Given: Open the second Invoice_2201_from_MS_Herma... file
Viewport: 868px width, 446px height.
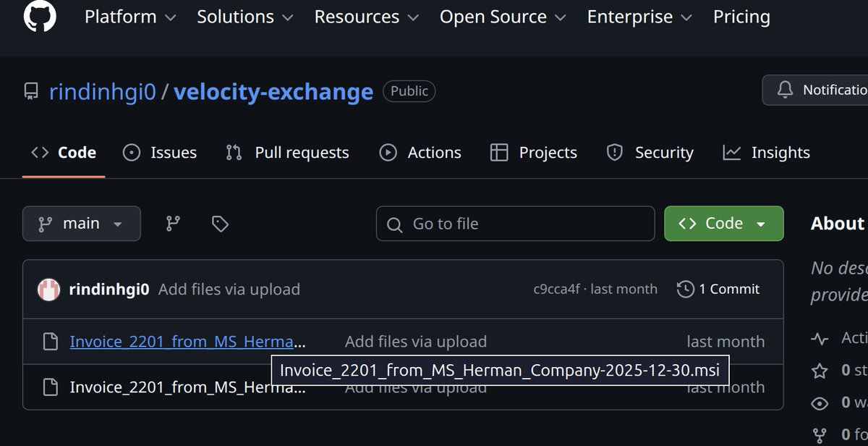Looking at the screenshot, I should click(188, 387).
